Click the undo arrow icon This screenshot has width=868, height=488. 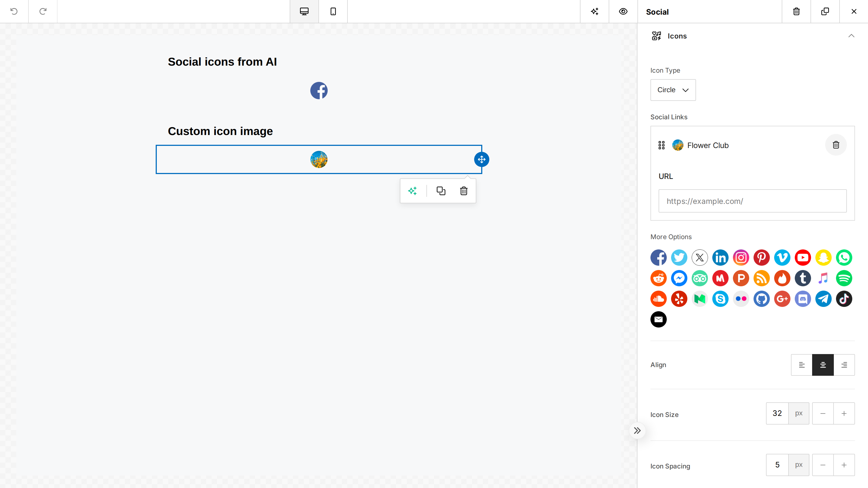[14, 11]
